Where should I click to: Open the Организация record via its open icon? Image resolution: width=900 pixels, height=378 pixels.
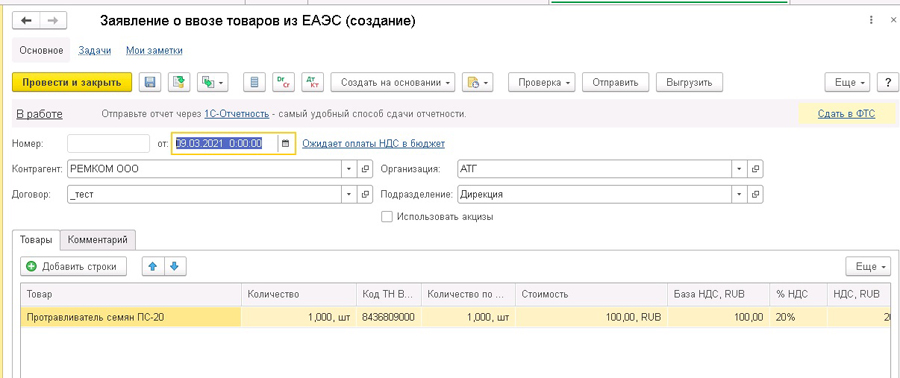point(755,169)
